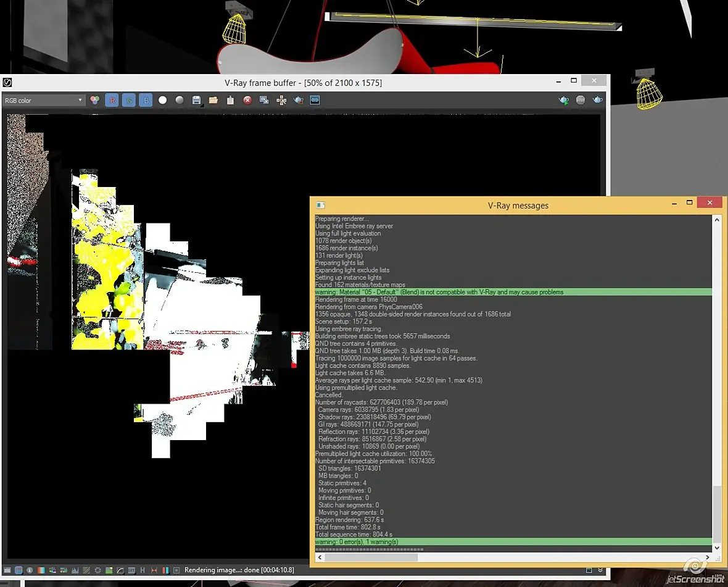Viewport: 728px width, 587px height.
Task: Switch to RGB channel with three-circle icon
Action: pos(95,101)
